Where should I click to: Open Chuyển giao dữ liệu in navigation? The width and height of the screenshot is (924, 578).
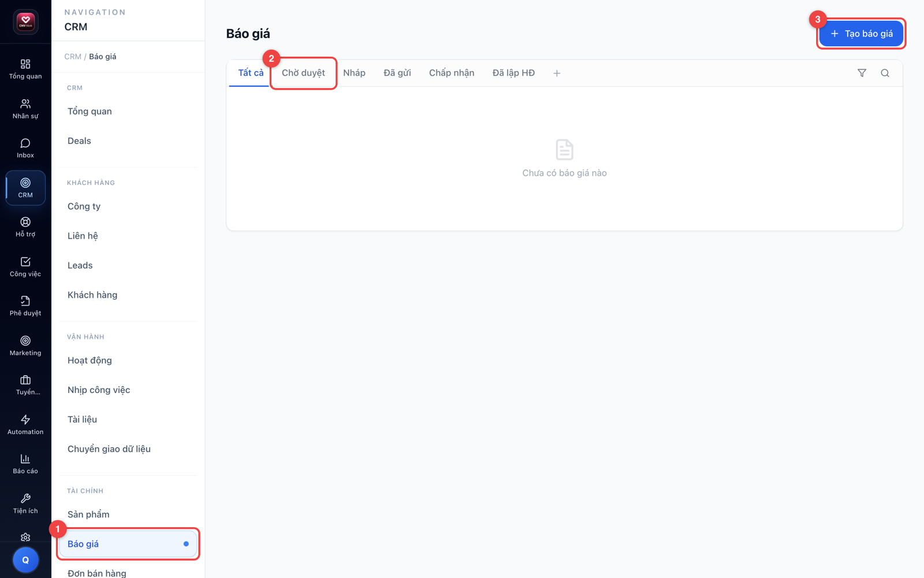tap(128, 449)
